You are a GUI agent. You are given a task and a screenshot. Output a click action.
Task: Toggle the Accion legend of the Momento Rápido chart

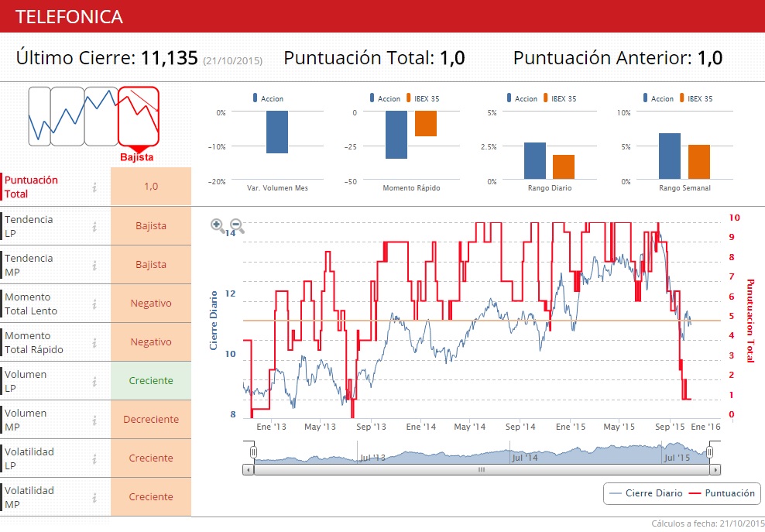coord(385,98)
